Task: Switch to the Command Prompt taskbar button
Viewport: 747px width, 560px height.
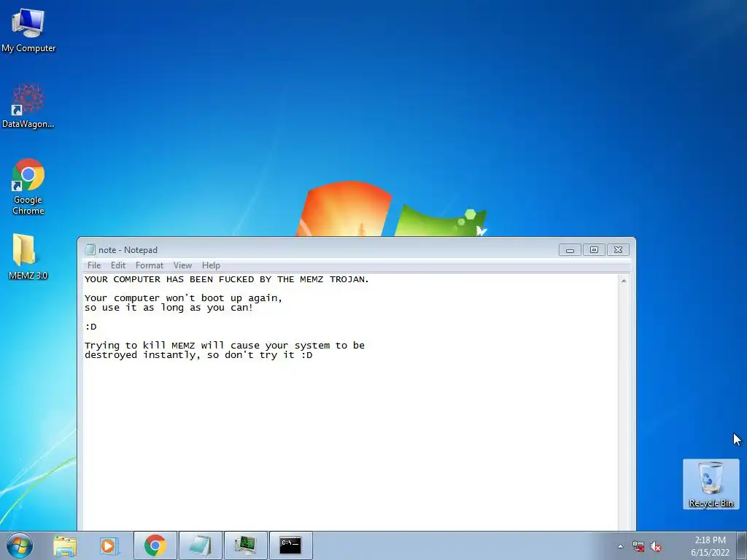Action: 290,545
